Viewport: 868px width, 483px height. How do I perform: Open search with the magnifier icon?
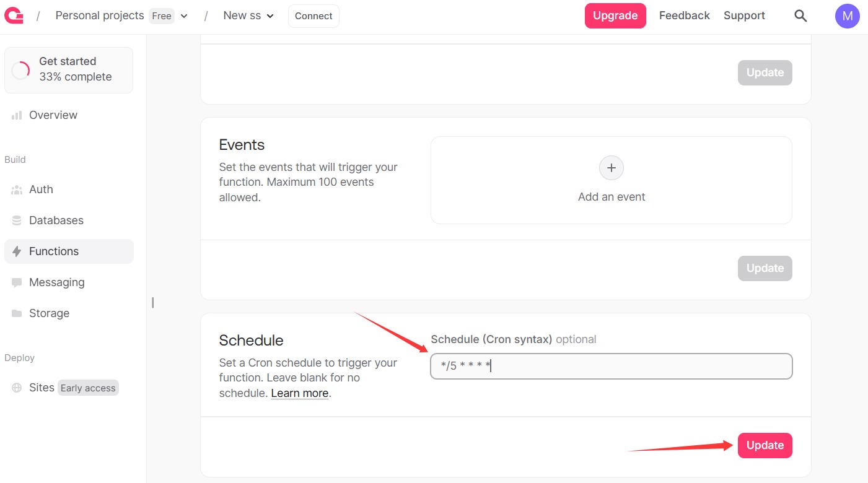point(800,16)
